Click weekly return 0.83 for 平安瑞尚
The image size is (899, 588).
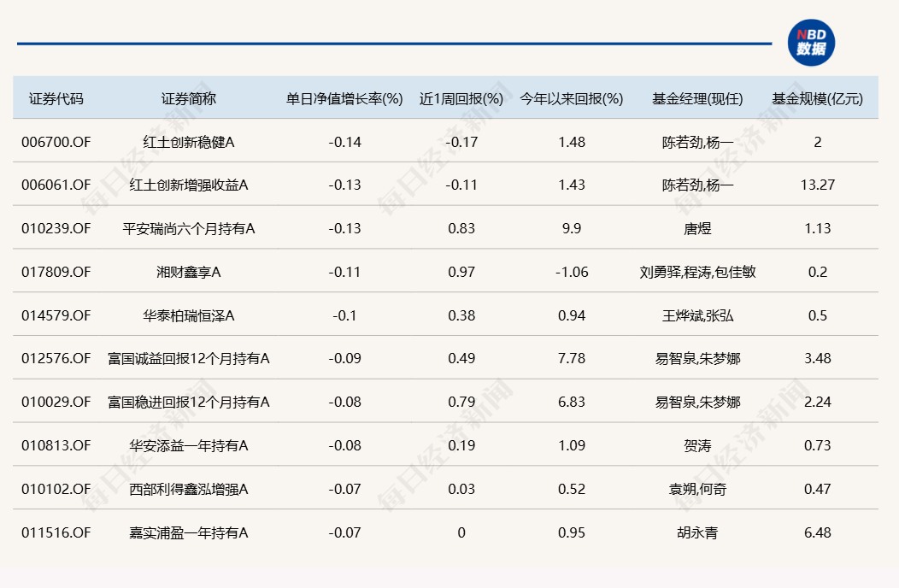461,228
